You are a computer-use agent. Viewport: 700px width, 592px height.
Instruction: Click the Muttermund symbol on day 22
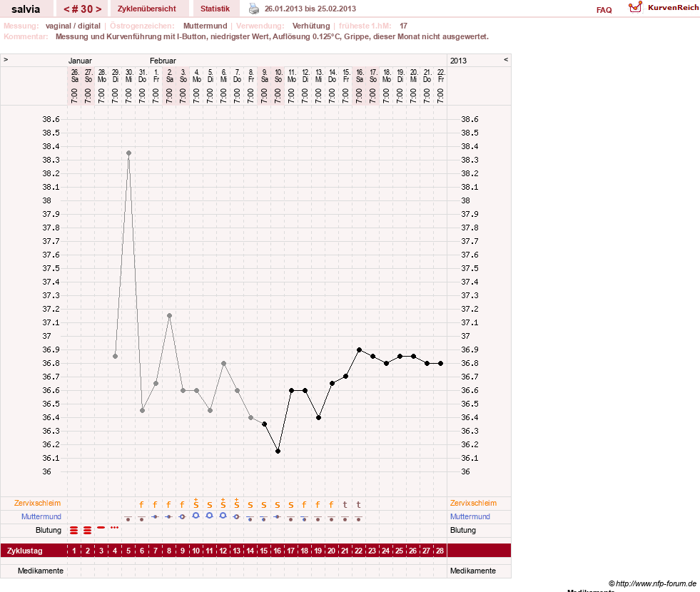point(358,519)
